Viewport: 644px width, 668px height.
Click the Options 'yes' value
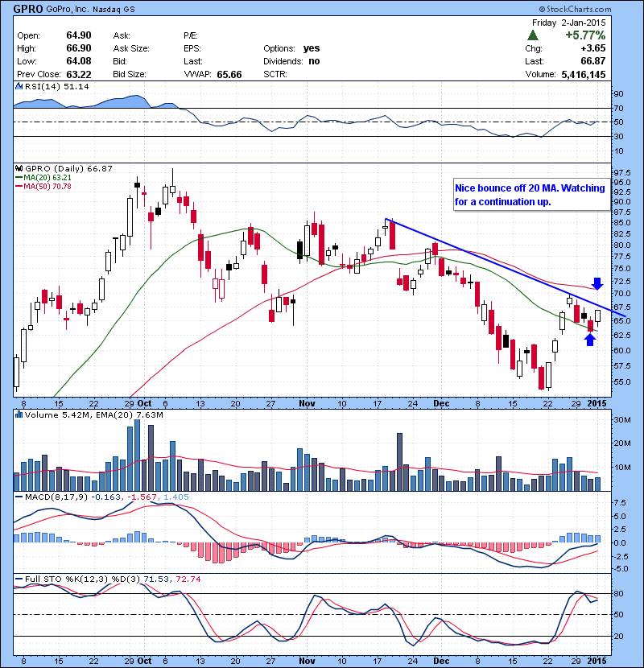[312, 48]
